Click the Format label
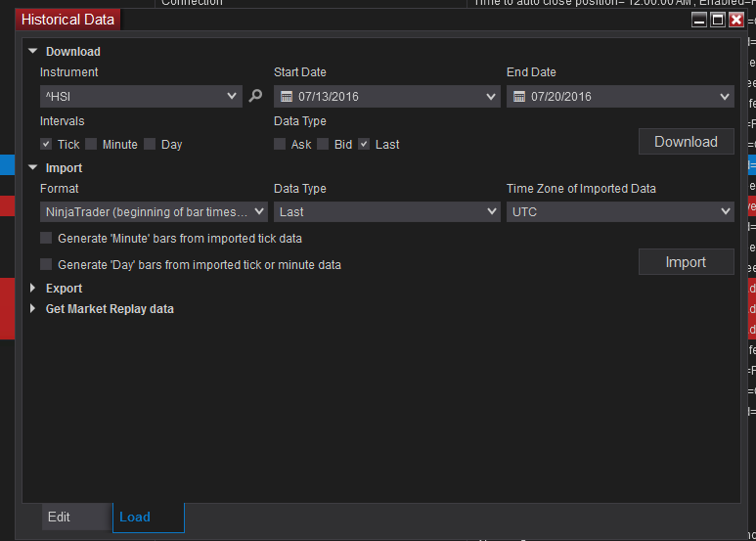The image size is (756, 541). coord(60,189)
